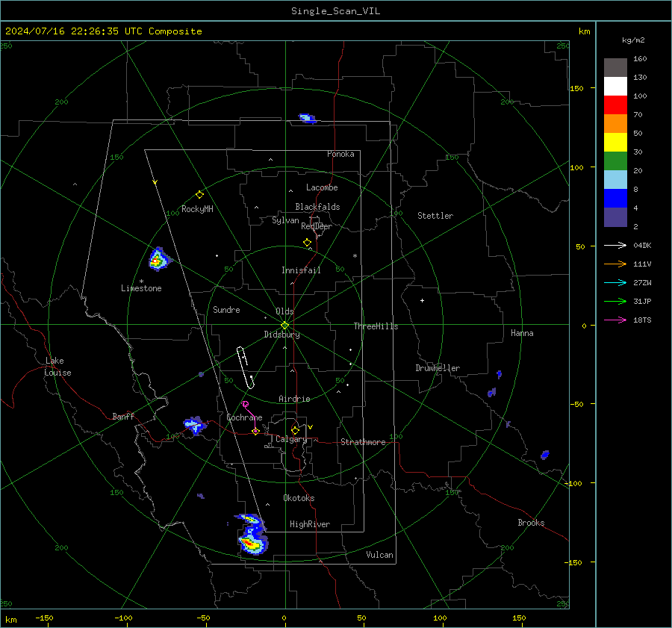Click the 18TS legend label
Image resolution: width=672 pixels, height=628 pixels.
(x=642, y=320)
